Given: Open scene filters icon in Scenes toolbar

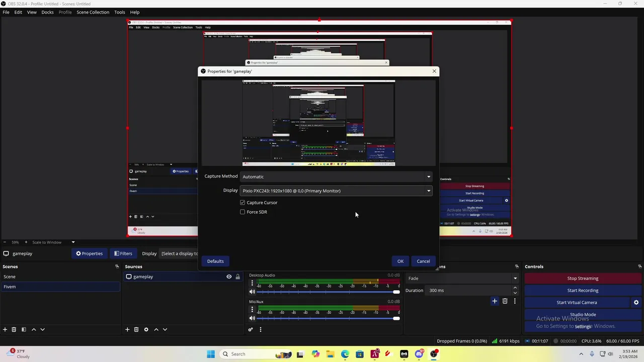Looking at the screenshot, I should 24,329.
